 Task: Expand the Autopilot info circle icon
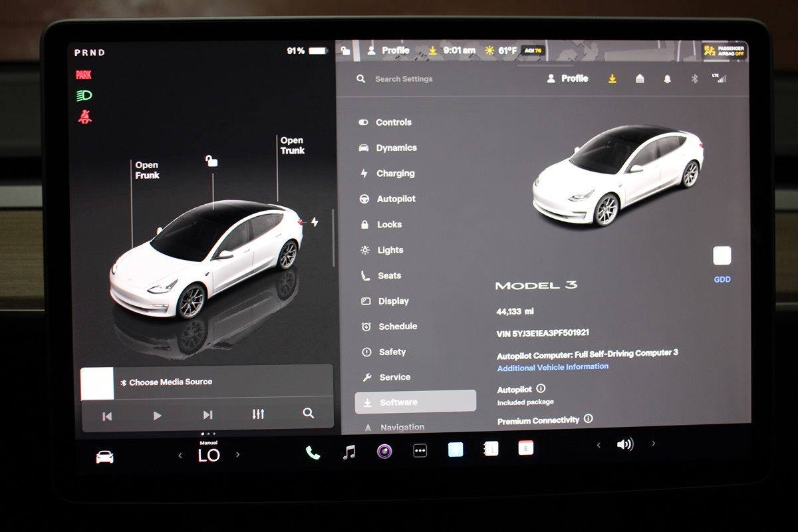click(541, 388)
